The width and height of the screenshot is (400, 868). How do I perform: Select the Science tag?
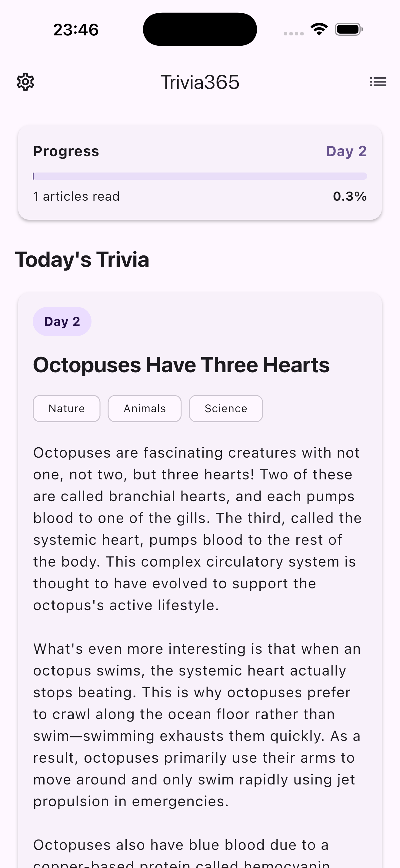point(226,408)
